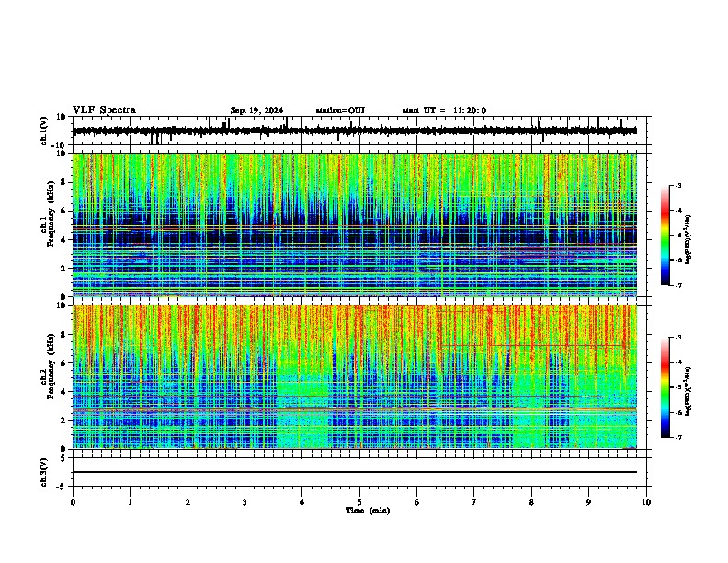The height and width of the screenshot is (563, 728).
Task: Click time axis tick label '7'
Action: point(474,502)
